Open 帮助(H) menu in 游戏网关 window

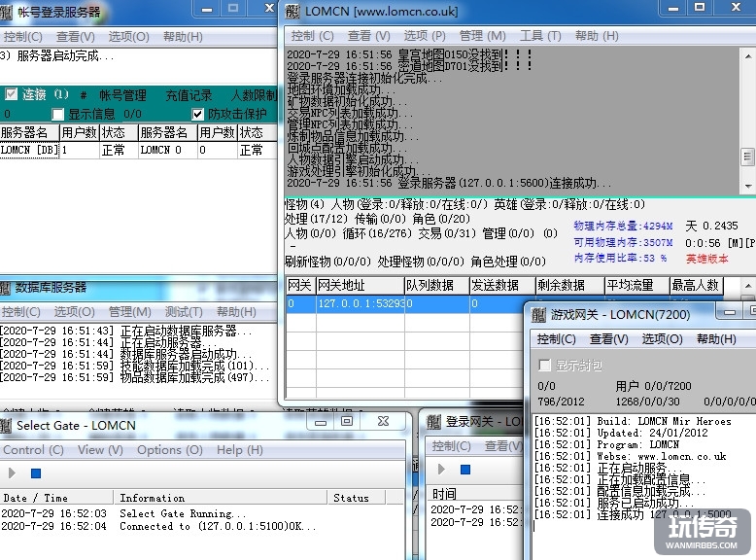[x=716, y=339]
